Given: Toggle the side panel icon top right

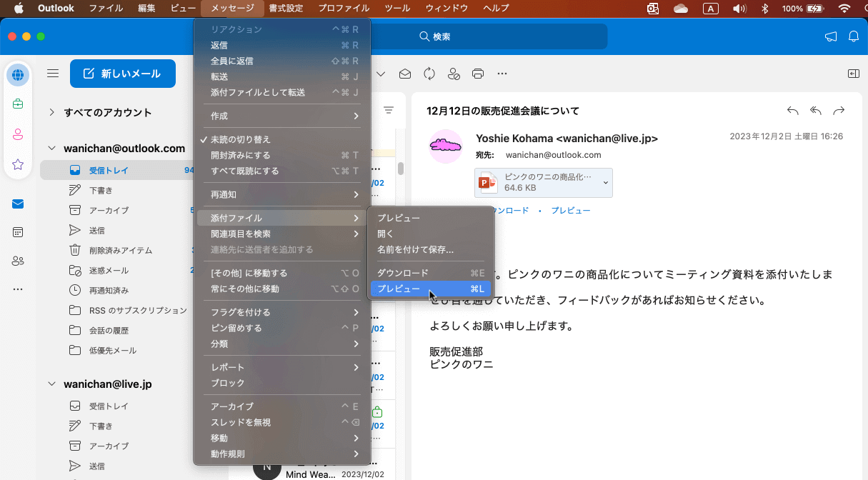Looking at the screenshot, I should tap(853, 74).
